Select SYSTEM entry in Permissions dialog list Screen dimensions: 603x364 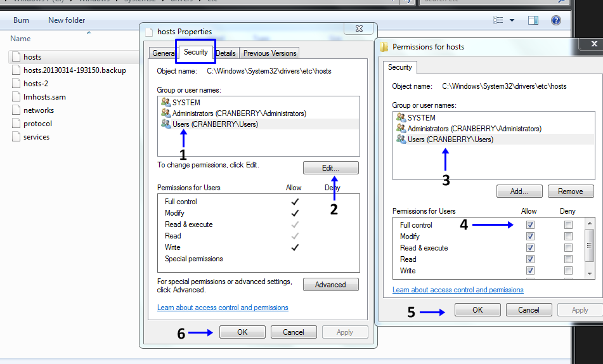tap(494, 117)
